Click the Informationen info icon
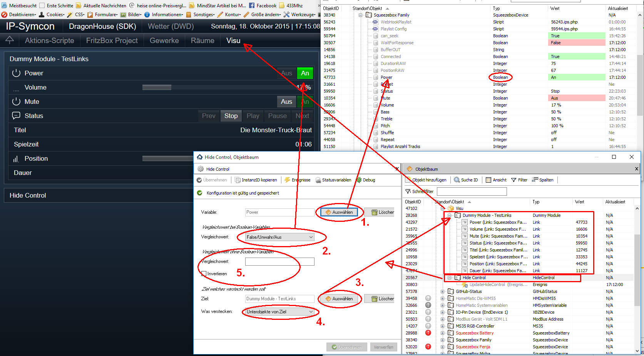Screen dimensions: 644x356 [x=147, y=15]
